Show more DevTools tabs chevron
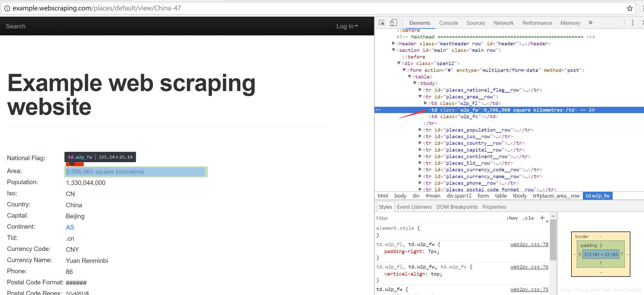 click(x=590, y=23)
